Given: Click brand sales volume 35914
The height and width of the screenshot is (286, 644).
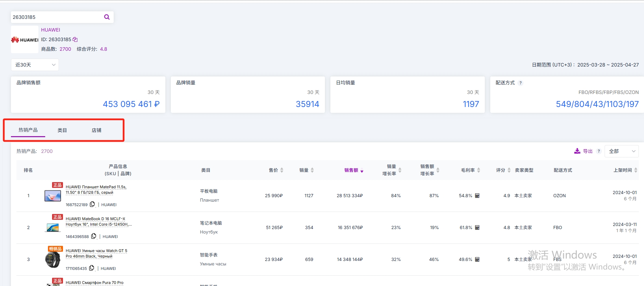Looking at the screenshot, I should pyautogui.click(x=307, y=104).
